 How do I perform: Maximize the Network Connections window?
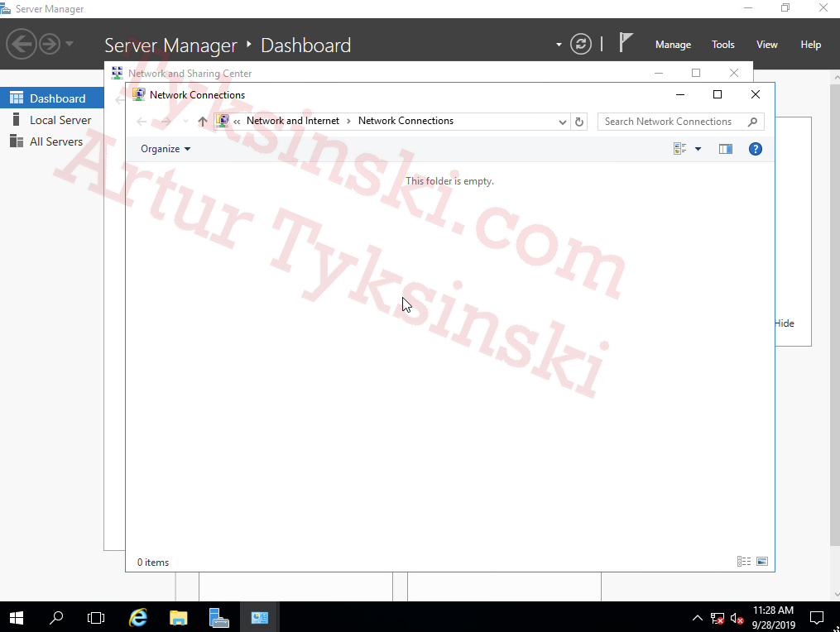click(x=718, y=94)
